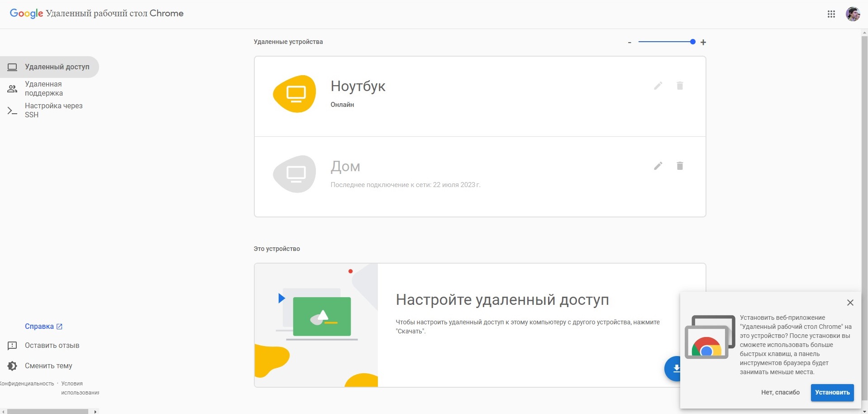Open the Справка help link
This screenshot has height=414, width=868.
point(43,326)
